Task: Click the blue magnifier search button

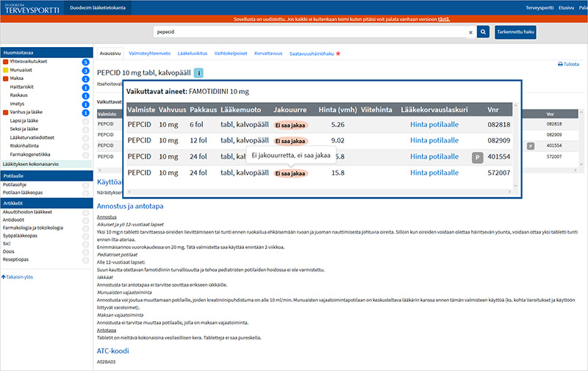Action: (483, 32)
